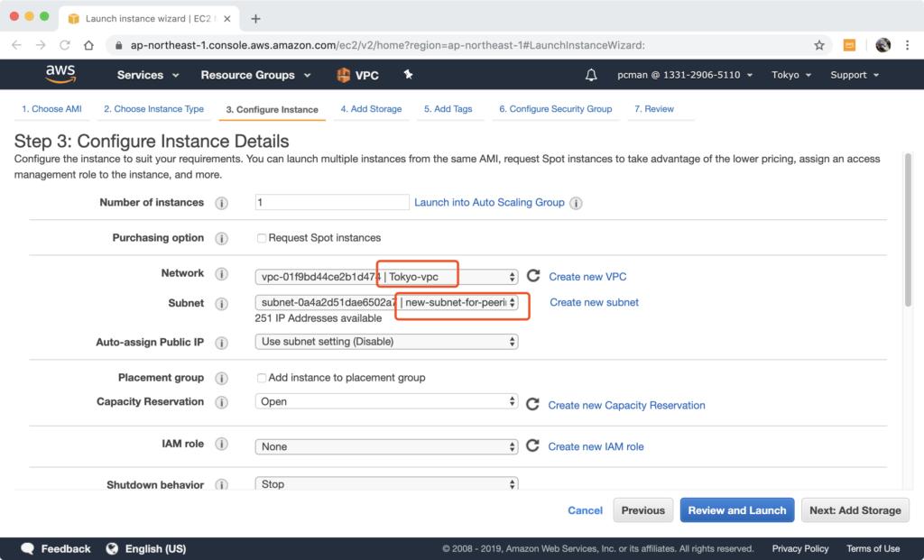This screenshot has height=560, width=924.
Task: Click info icon for Auto-assign Public IP
Action: pyautogui.click(x=222, y=343)
